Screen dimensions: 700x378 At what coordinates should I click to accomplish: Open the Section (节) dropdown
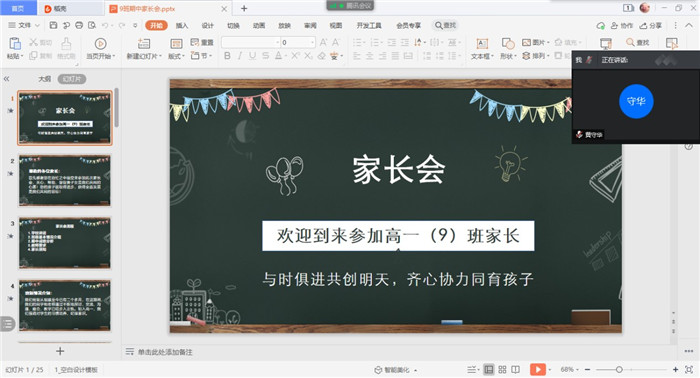click(x=201, y=56)
